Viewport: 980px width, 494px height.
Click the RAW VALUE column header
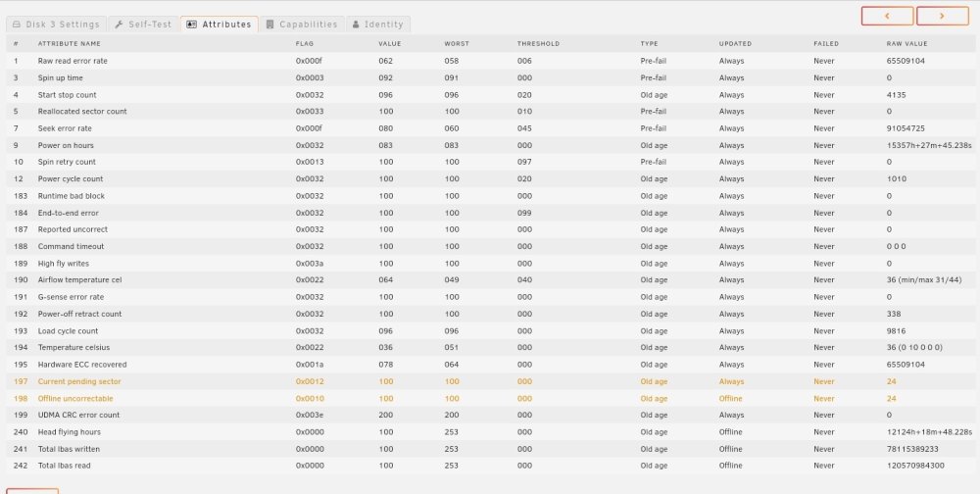906,44
